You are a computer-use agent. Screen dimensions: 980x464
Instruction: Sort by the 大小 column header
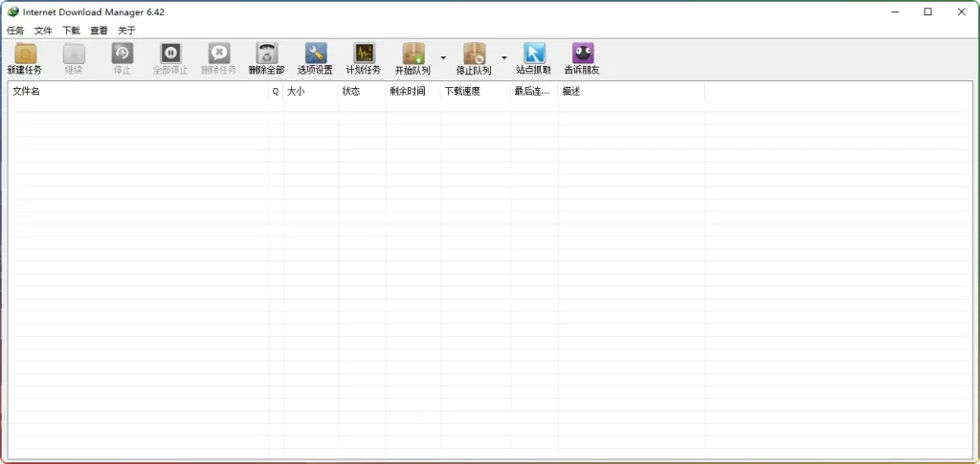[311, 91]
